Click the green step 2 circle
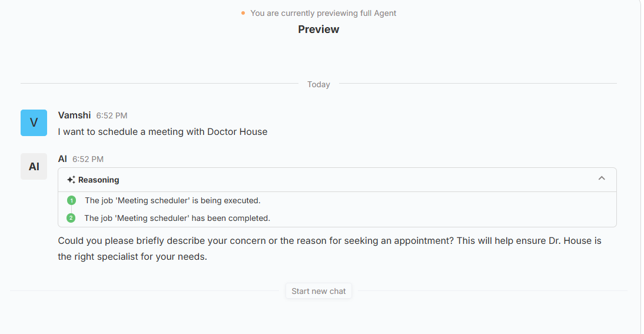 (x=71, y=218)
